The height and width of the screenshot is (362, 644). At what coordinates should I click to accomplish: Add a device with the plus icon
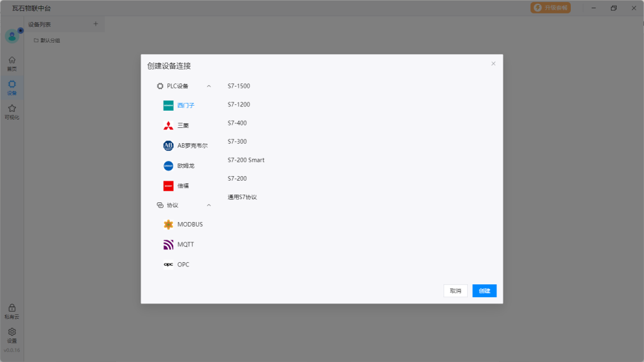point(96,24)
